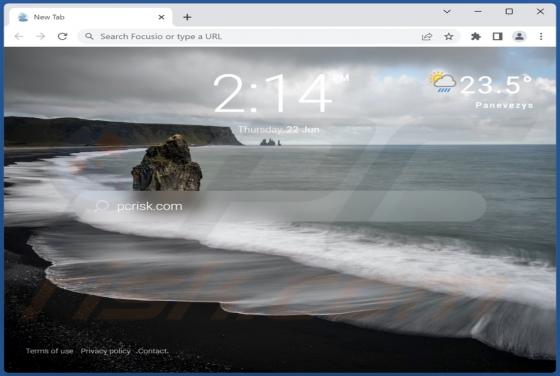The image size is (560, 376).
Task: Open the Contact link
Action: (152, 351)
